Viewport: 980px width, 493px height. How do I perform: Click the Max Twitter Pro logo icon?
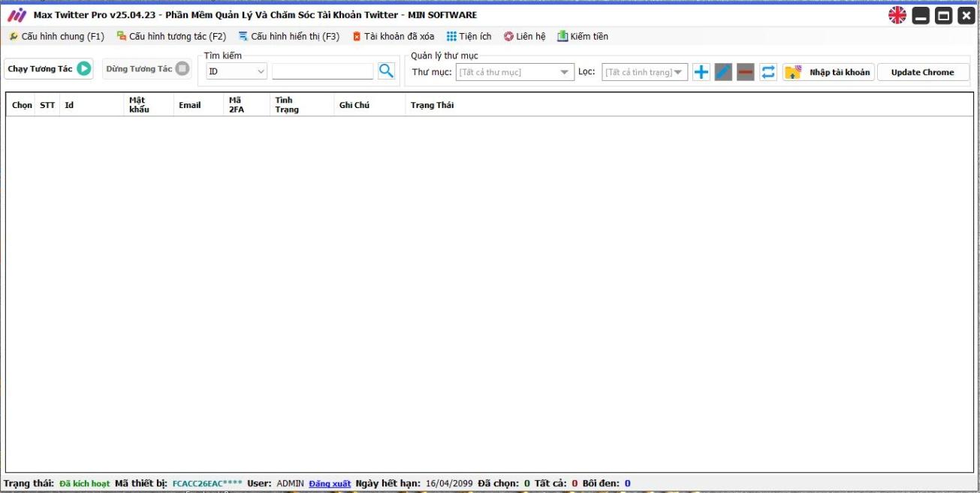pos(17,15)
